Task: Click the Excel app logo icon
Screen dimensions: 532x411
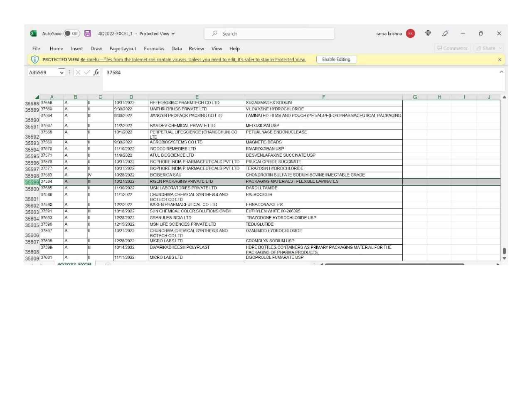Action: pyautogui.click(x=33, y=34)
